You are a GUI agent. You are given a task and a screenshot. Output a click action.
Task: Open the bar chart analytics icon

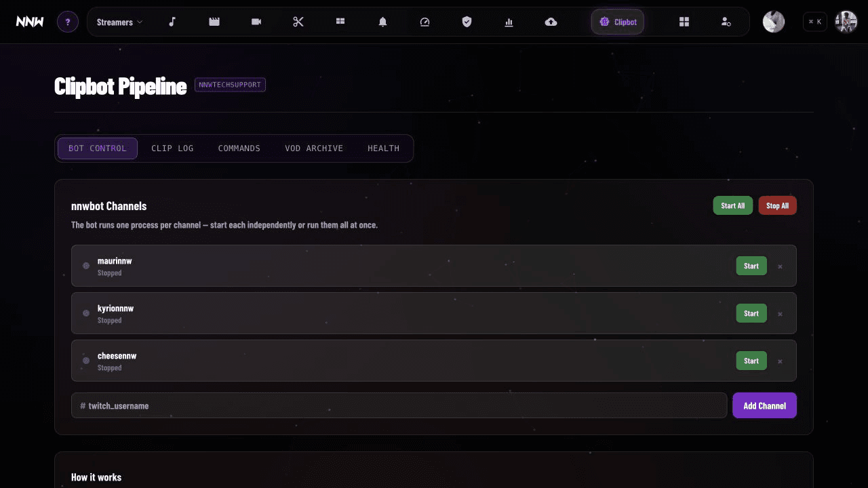pos(509,22)
